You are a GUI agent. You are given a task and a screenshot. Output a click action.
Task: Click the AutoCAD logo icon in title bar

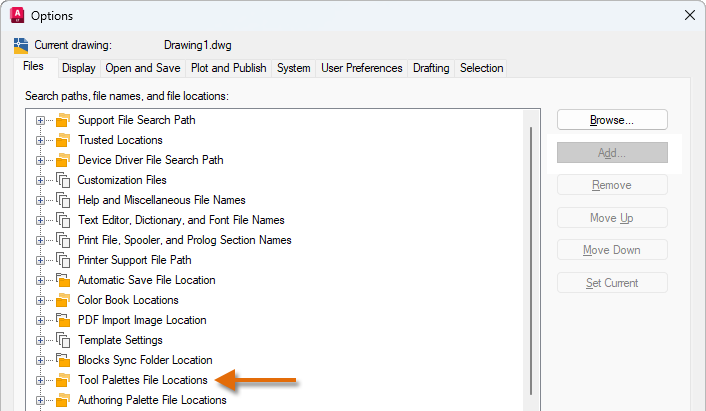tap(17, 15)
